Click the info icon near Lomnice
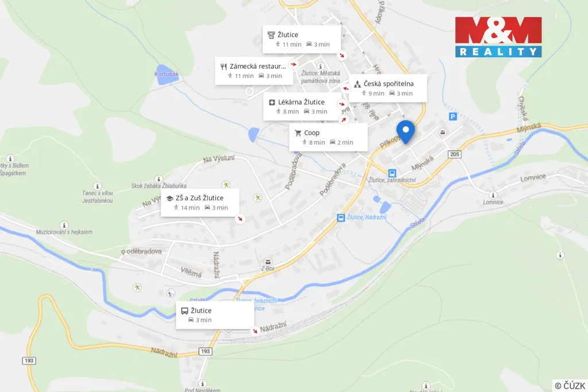Image resolution: width=588 pixels, height=392 pixels. [493, 195]
